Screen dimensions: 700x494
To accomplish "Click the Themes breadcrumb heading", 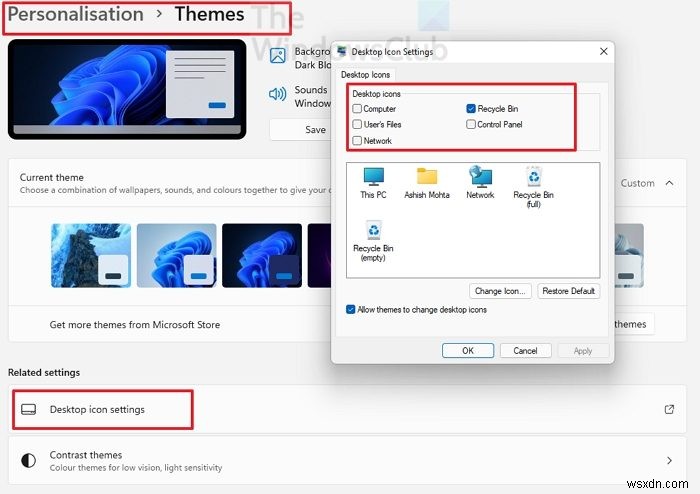I will [209, 14].
